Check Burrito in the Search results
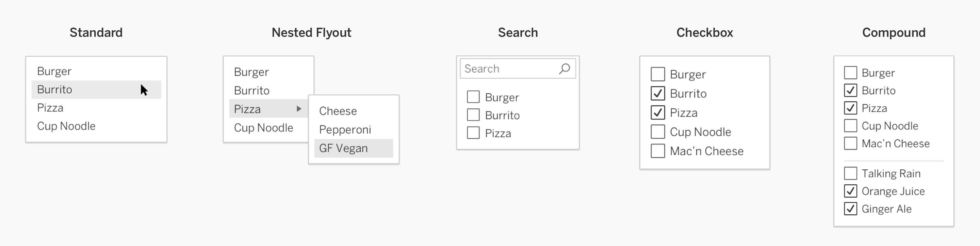 coord(473,115)
